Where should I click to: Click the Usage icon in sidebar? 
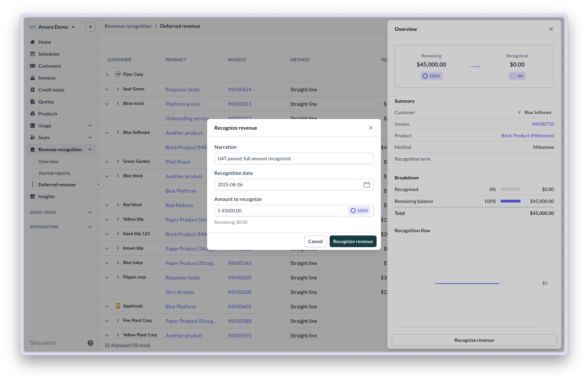[x=33, y=126]
